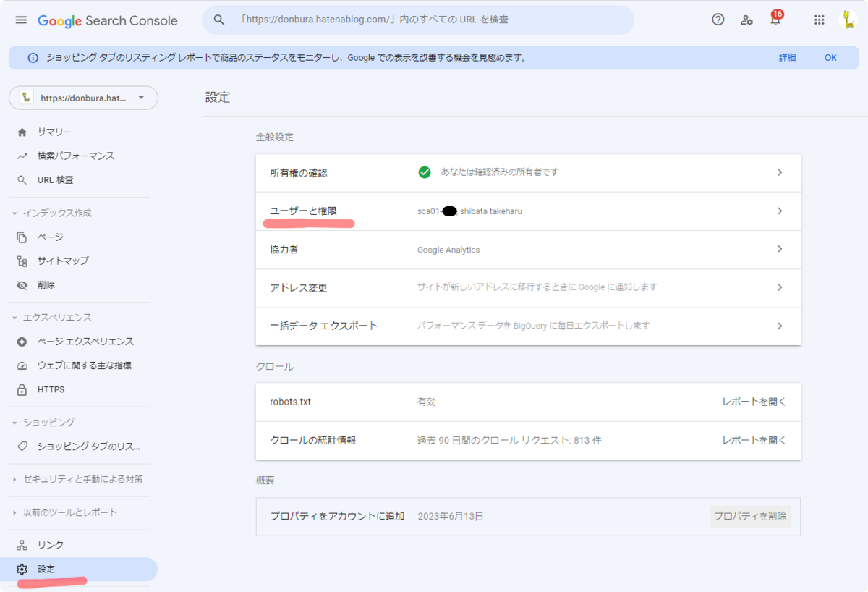The image size is (868, 592).
Task: Click 有効 status of robots.txt
Action: tap(427, 402)
